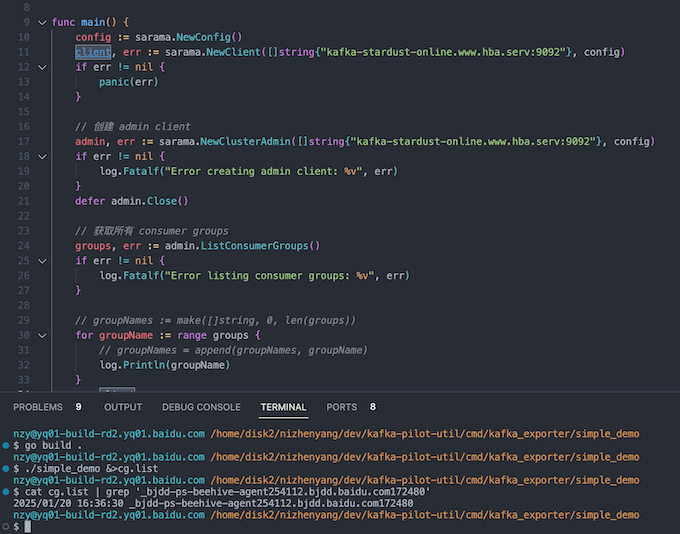Image resolution: width=680 pixels, height=534 pixels.
Task: Show the DEBUG CONSOLE tab
Action: 201,407
